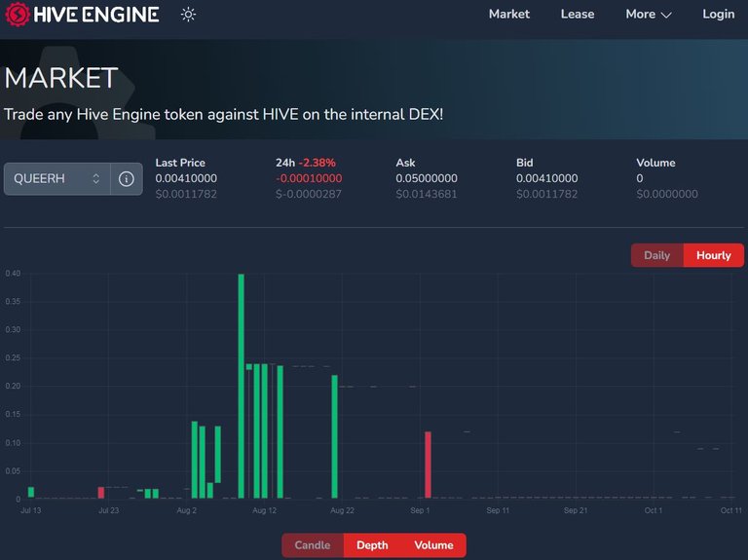Switch chart to Hourly interval

click(713, 255)
